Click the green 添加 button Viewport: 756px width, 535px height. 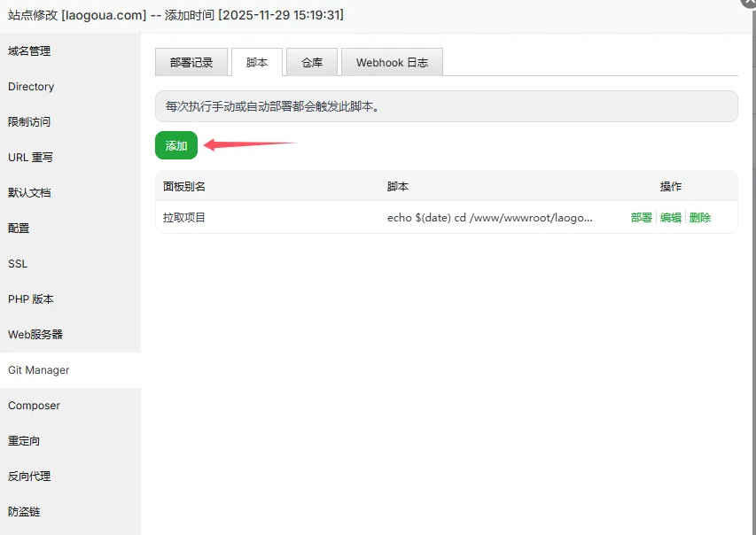click(175, 144)
